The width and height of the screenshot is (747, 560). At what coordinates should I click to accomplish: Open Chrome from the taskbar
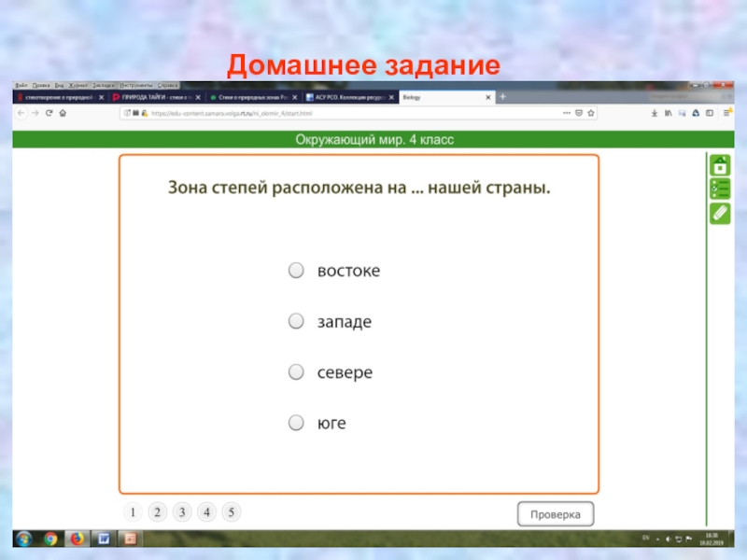(50, 539)
